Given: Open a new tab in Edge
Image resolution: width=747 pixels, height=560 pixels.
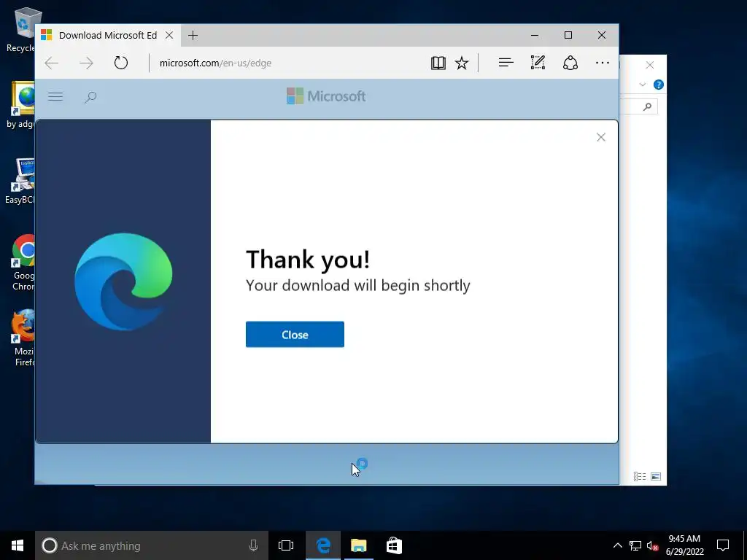Looking at the screenshot, I should (193, 35).
